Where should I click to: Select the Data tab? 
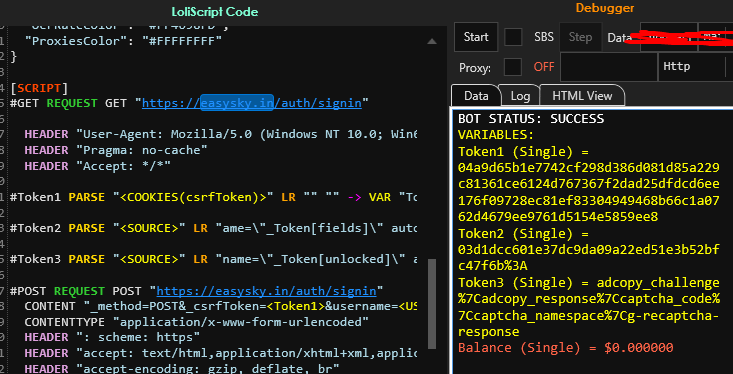(x=476, y=96)
